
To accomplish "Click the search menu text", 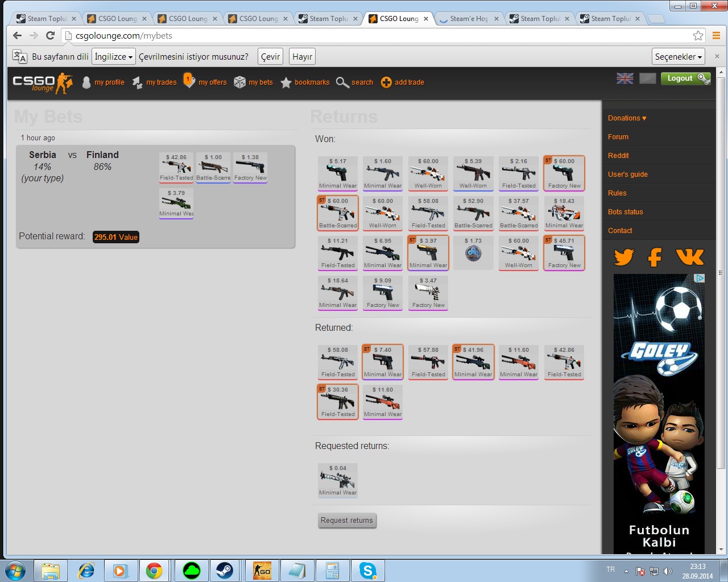I will point(362,82).
